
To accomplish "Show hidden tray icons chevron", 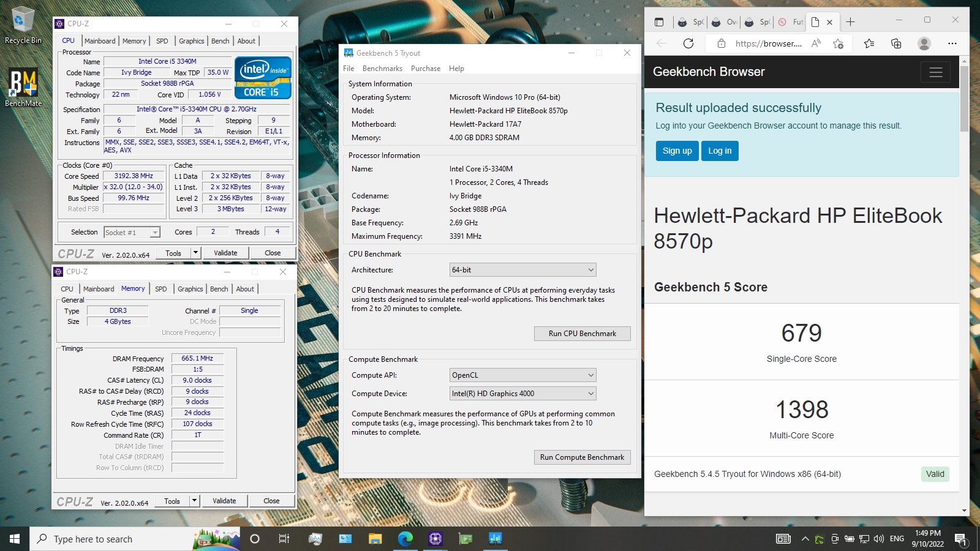I will (805, 539).
